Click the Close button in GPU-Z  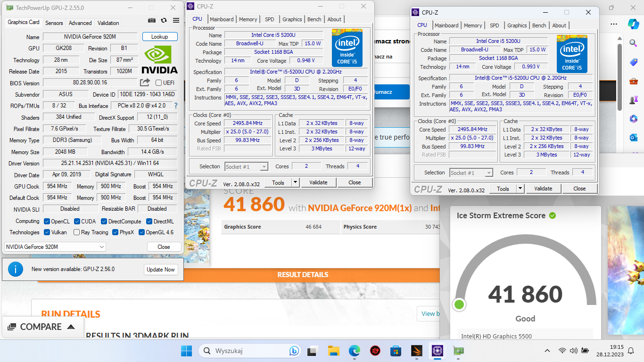click(x=164, y=247)
